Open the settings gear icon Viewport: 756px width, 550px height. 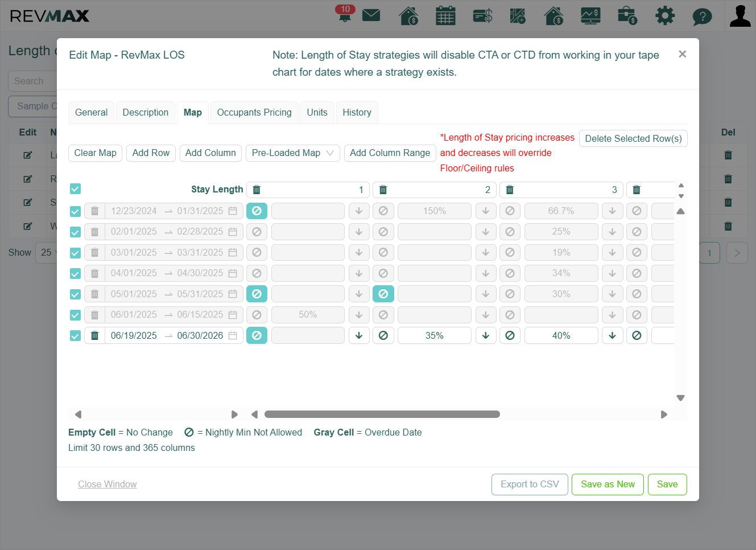click(664, 15)
